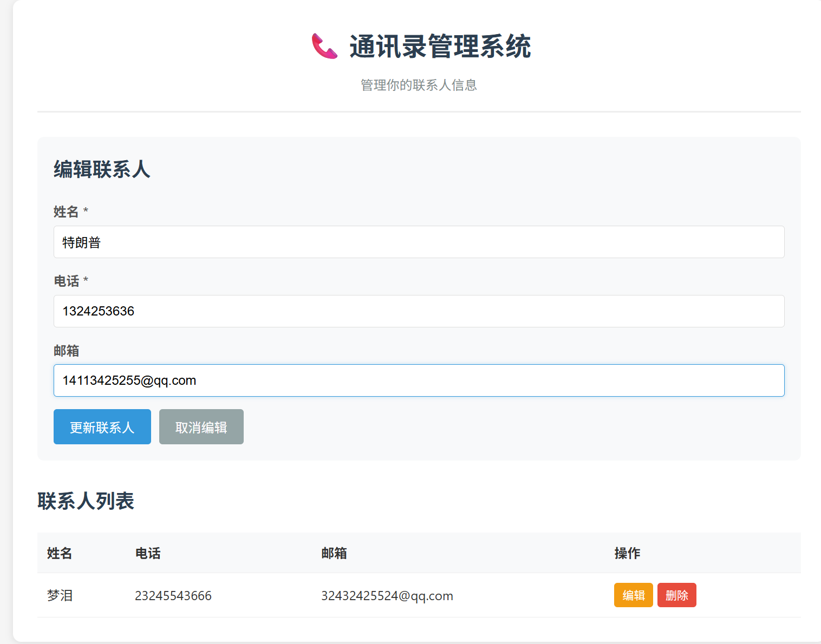Click the 删除 button for 梦泪
Image resolution: width=821 pixels, height=644 pixels.
click(x=676, y=595)
